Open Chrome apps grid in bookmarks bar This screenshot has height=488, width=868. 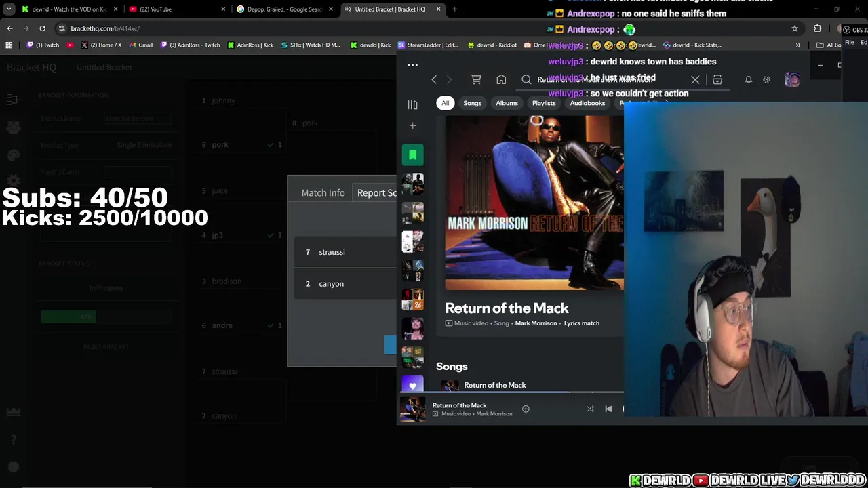click(x=9, y=45)
